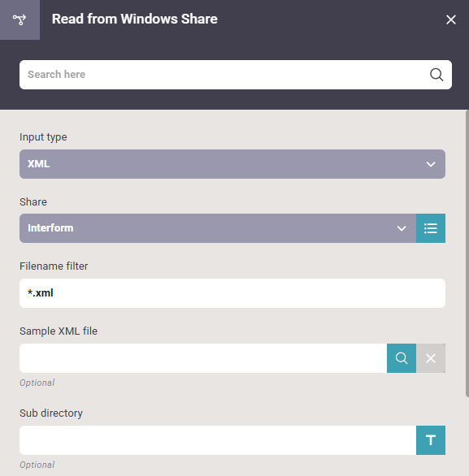Click the Sample XML file label

coord(59,331)
